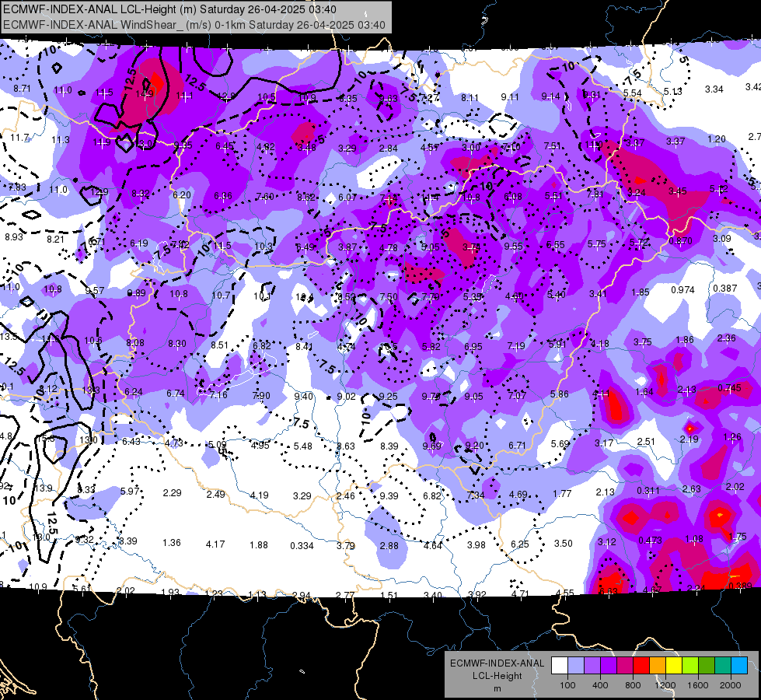
Task: Click the wind shear value 9.57
Action: click(95, 291)
